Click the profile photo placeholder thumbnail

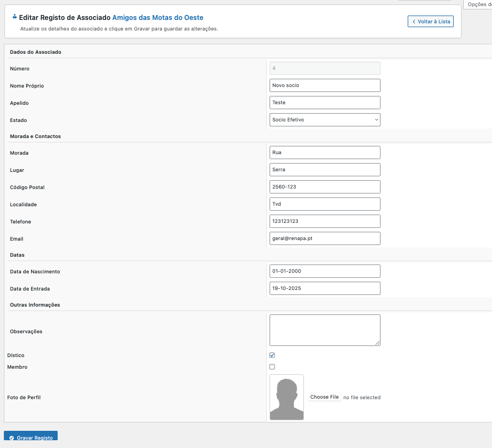point(286,397)
